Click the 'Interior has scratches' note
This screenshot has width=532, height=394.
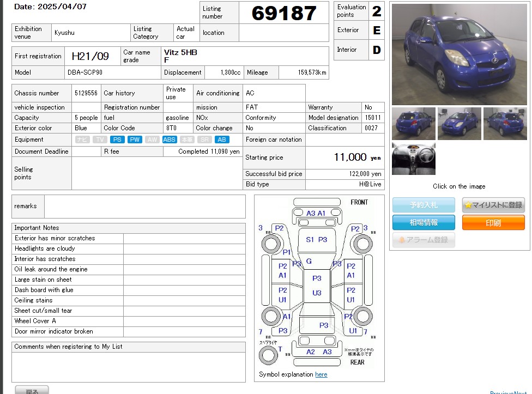tap(45, 259)
